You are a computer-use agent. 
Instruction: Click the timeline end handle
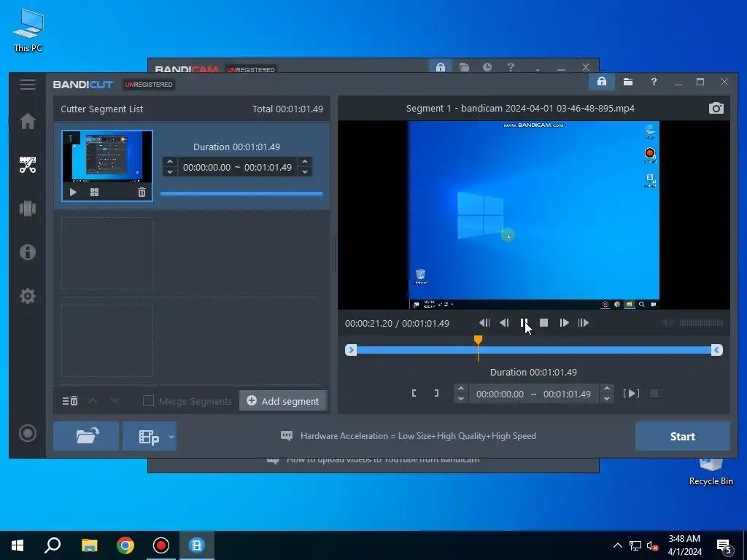[x=716, y=350]
